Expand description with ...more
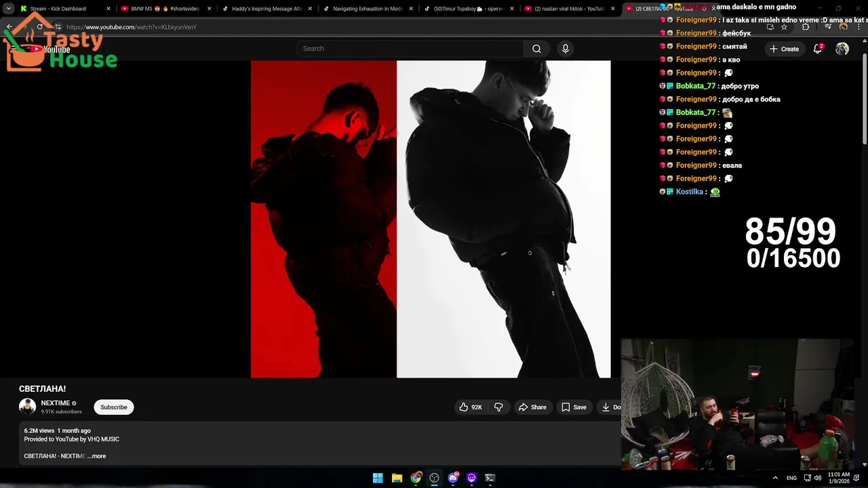 coord(97,456)
